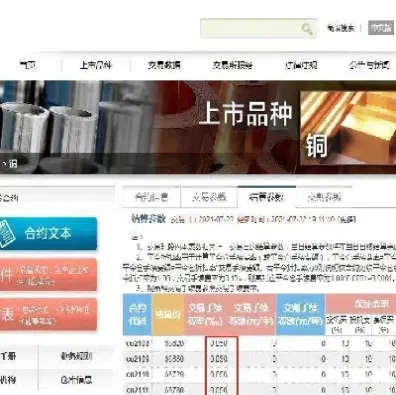The height and width of the screenshot is (395, 396).
Task: Click the red button ending with 件
Action: tap(48, 275)
